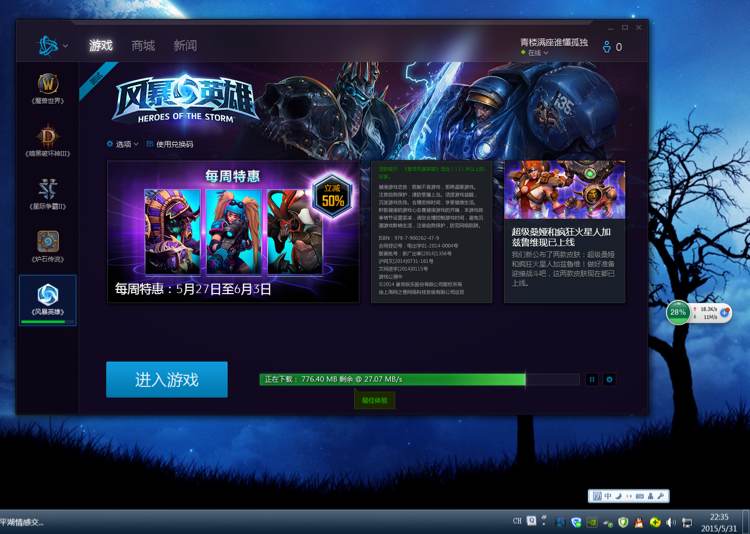This screenshot has height=534, width=750.
Task: Open the network tray icon
Action: (687, 523)
